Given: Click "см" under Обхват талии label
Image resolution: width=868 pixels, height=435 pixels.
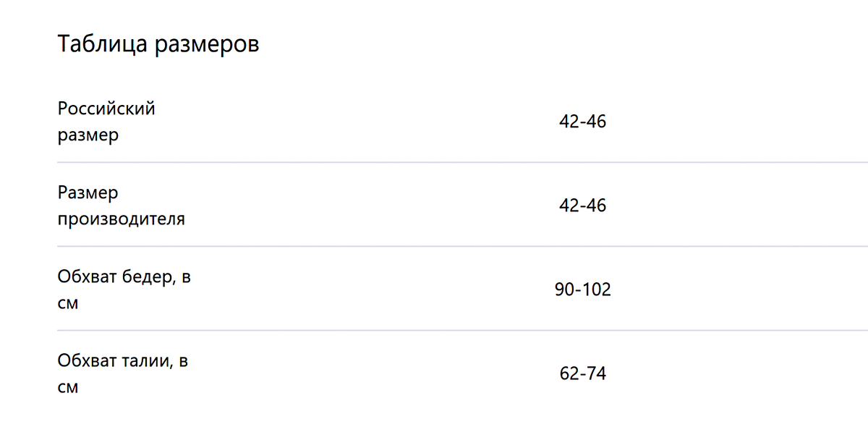Looking at the screenshot, I should 67,387.
